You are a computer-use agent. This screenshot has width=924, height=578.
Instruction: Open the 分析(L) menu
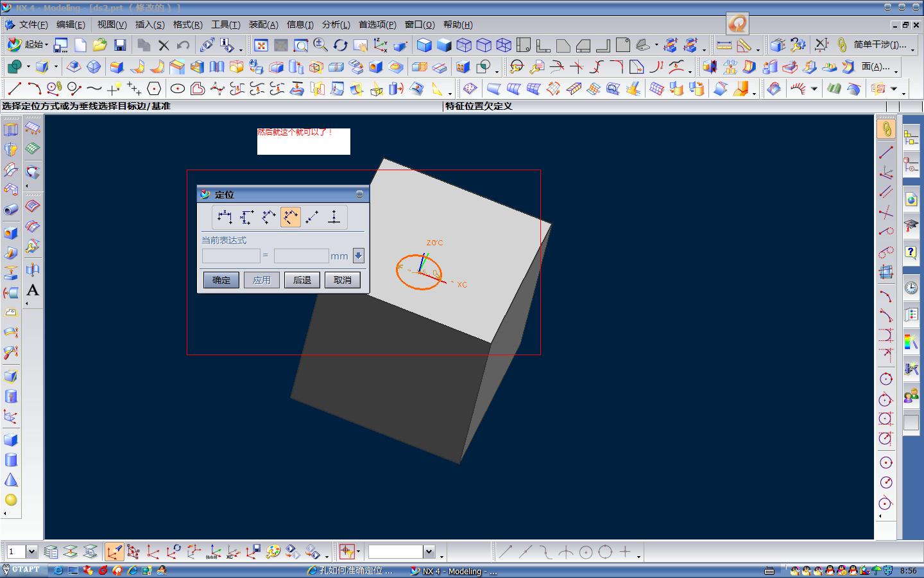336,24
